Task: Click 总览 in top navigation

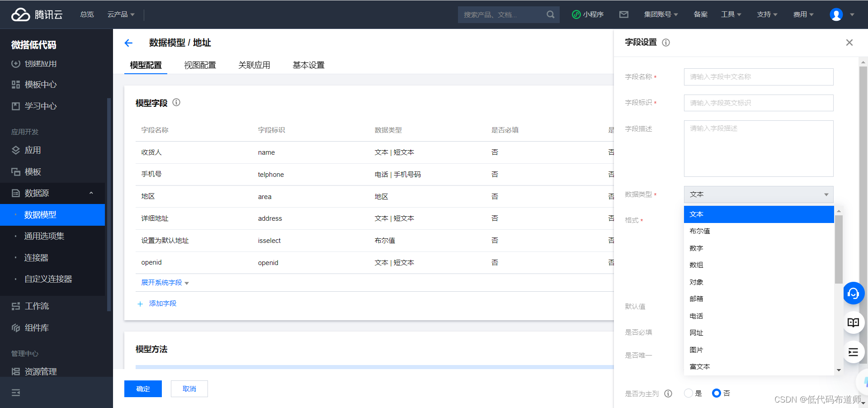Action: [x=87, y=14]
